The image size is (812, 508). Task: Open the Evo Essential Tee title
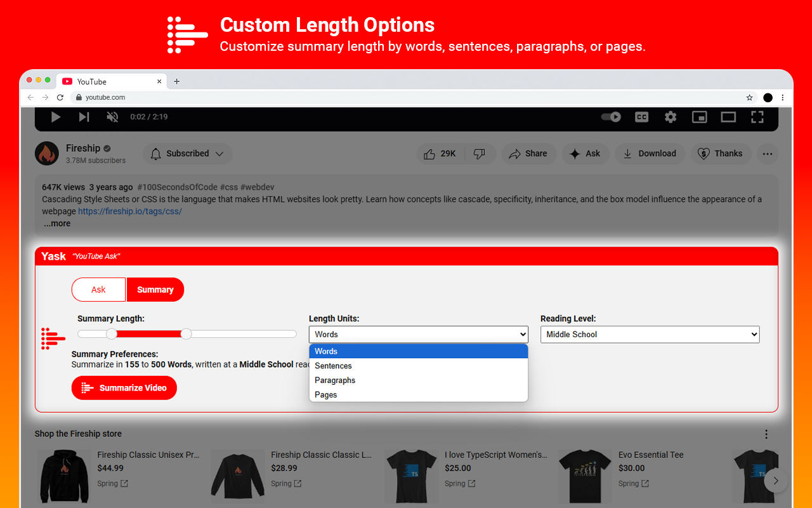[651, 455]
